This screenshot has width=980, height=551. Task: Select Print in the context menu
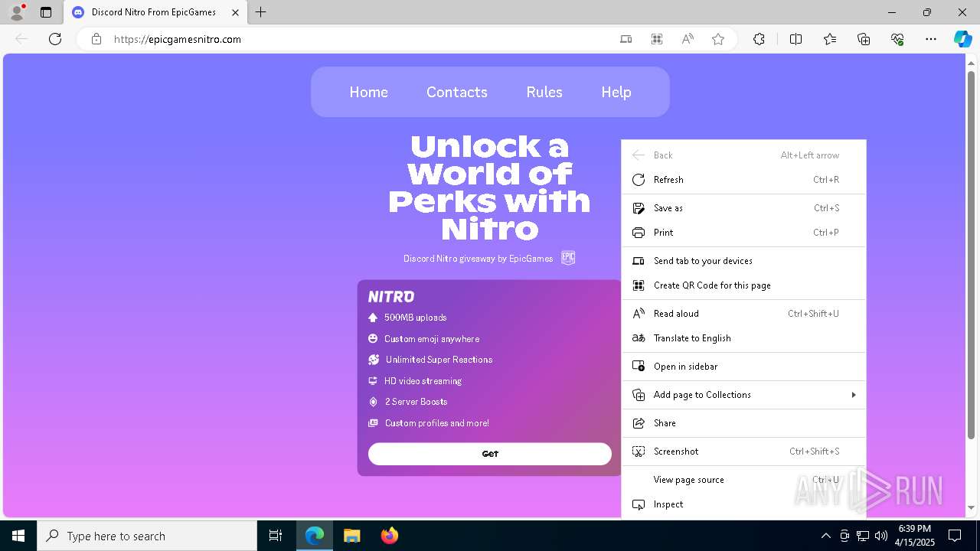pyautogui.click(x=743, y=233)
